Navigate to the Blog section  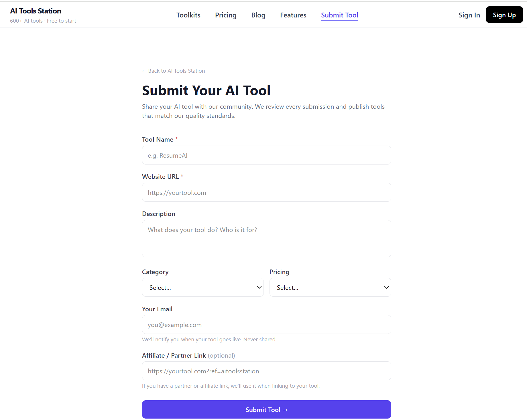pyautogui.click(x=258, y=15)
